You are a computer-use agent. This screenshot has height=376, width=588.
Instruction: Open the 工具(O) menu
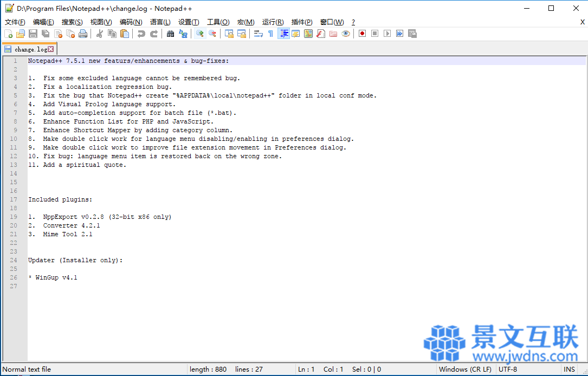click(x=218, y=22)
